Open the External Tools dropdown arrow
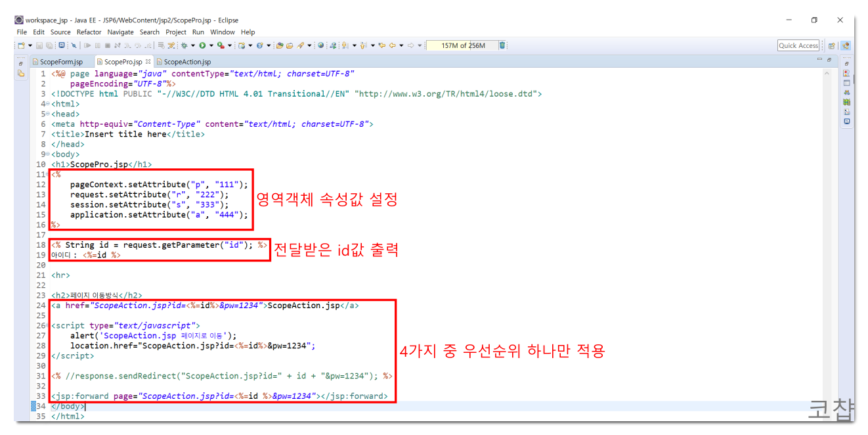This screenshot has width=868, height=435. (230, 46)
